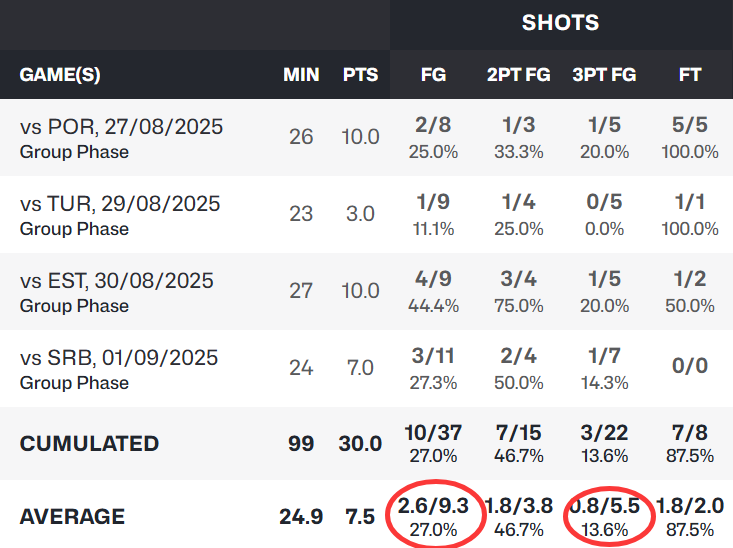Sort by the MIN column header
This screenshot has height=548, width=733.
tap(300, 75)
